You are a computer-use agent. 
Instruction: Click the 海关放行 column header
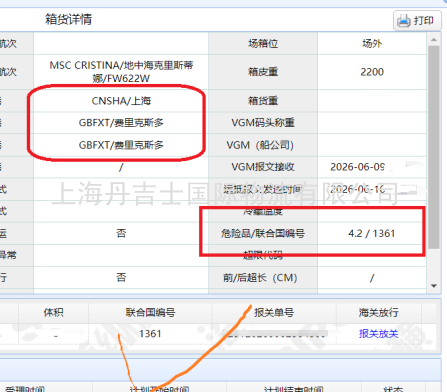coord(378,312)
